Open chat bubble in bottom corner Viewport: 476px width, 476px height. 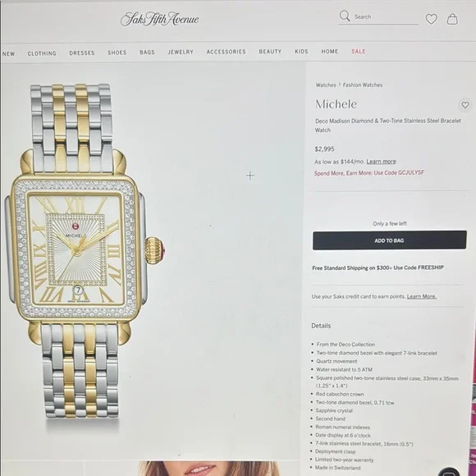tap(450, 472)
